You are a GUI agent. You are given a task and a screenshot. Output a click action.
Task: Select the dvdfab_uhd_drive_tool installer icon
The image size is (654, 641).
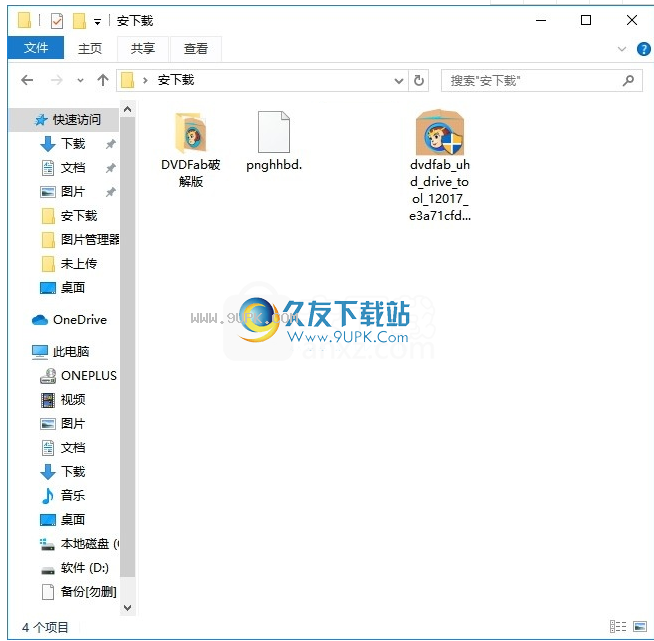(x=440, y=133)
